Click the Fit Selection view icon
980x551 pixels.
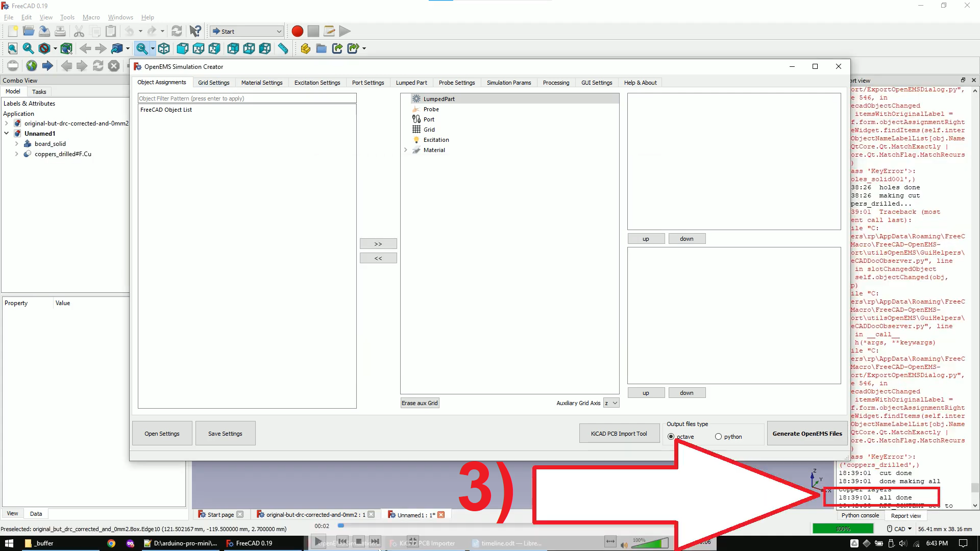click(29, 48)
